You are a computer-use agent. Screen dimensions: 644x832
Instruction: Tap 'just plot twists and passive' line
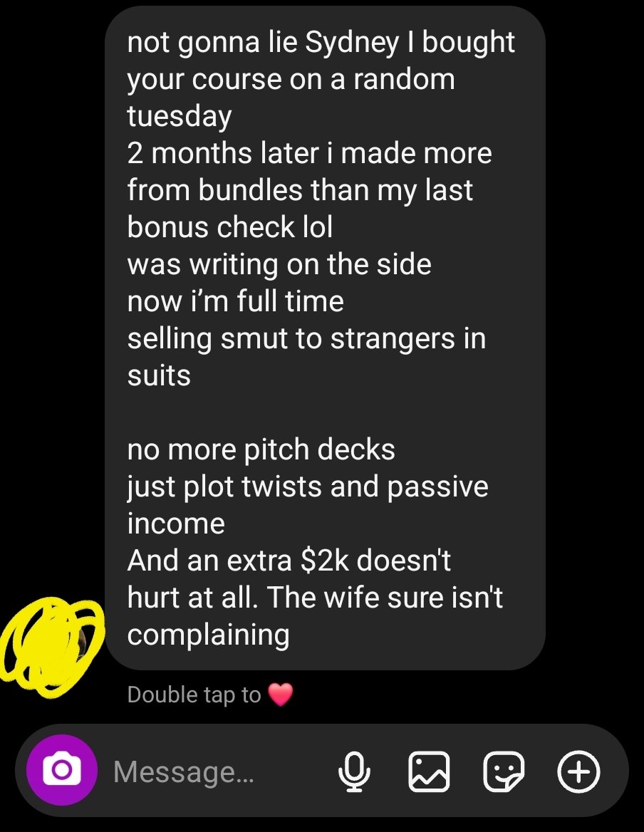308,487
